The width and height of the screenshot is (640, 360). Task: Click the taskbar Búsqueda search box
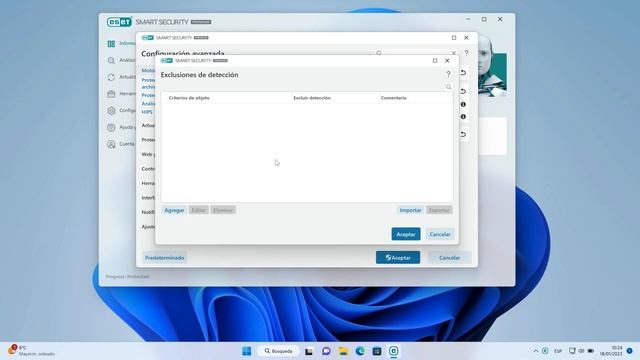click(279, 351)
